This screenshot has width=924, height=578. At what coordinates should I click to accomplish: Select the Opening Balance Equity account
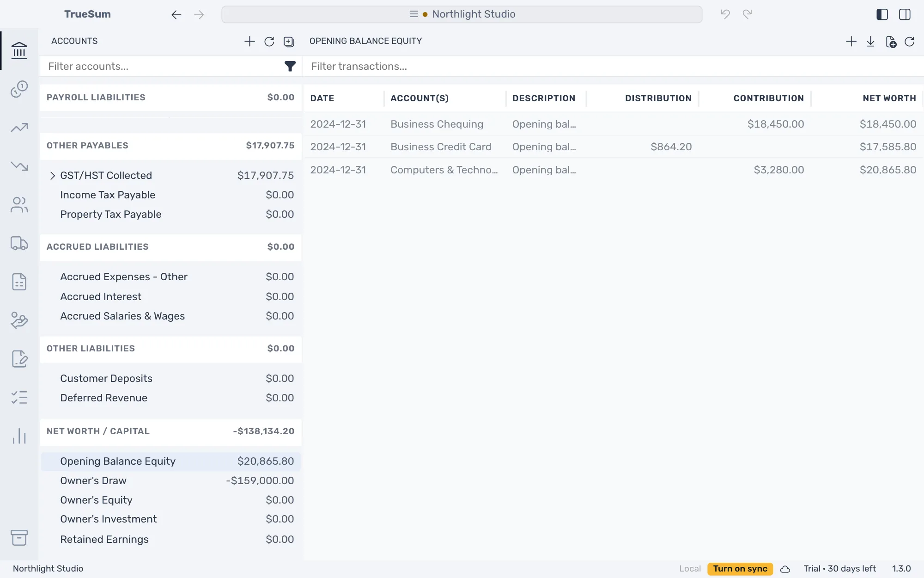tap(170, 461)
